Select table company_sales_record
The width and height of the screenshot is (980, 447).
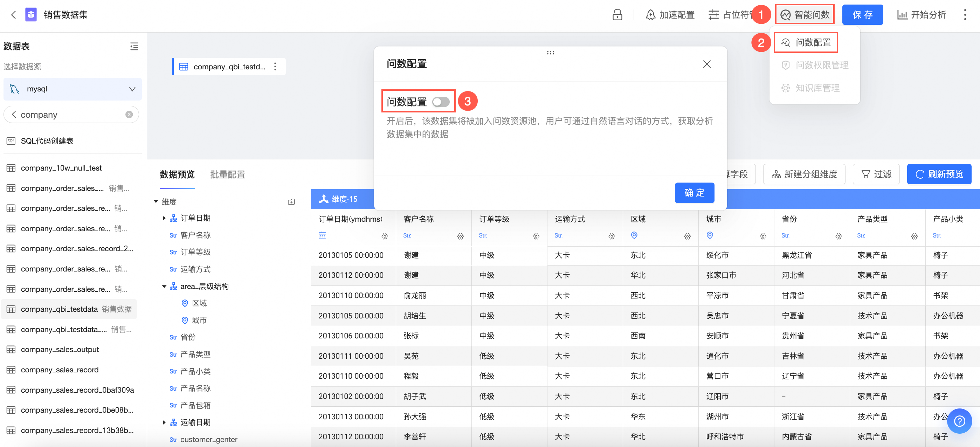[59, 370]
